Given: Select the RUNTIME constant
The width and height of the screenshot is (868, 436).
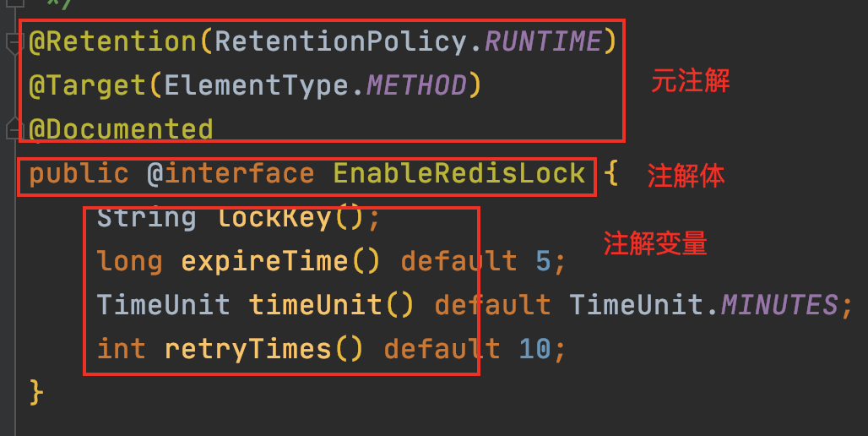Looking at the screenshot, I should (543, 41).
